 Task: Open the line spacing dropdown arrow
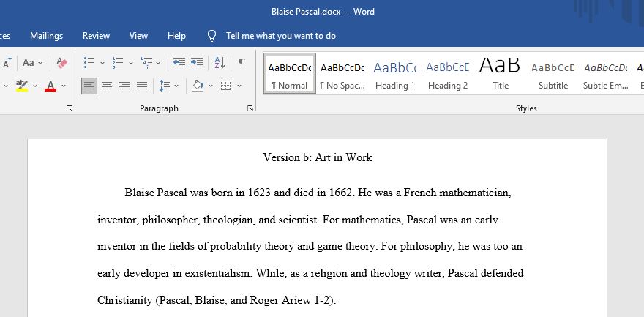point(176,86)
